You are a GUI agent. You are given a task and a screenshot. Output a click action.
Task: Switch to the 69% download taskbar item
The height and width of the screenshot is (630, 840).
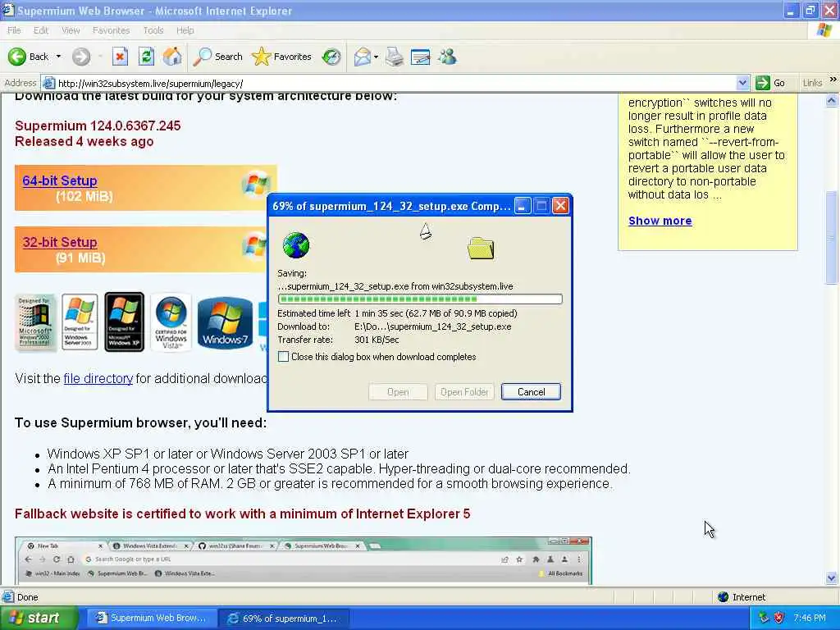point(285,618)
